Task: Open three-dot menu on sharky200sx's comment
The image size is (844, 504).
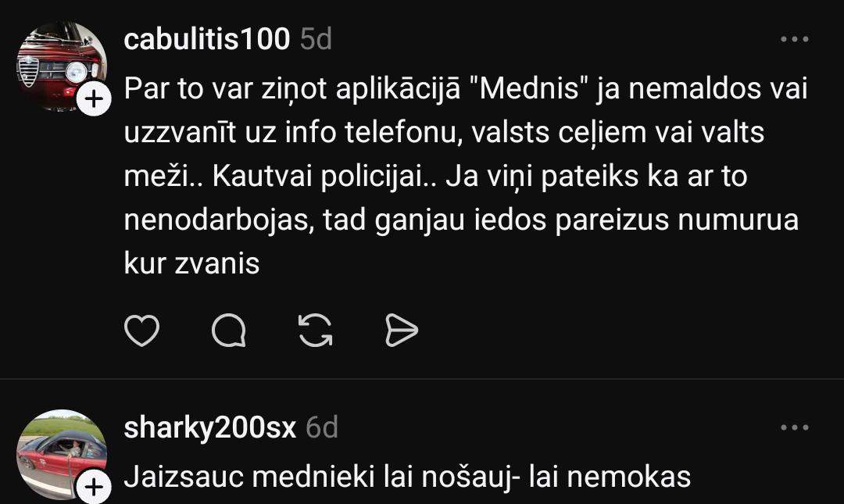Action: tap(795, 427)
